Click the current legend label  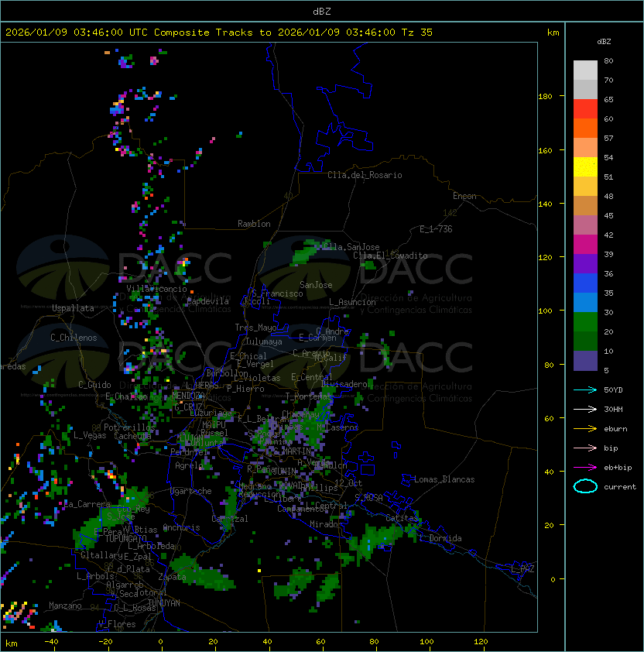point(620,486)
